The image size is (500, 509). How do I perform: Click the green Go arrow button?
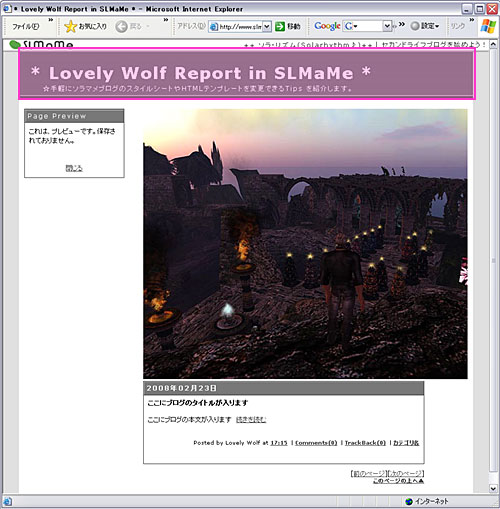(x=280, y=26)
